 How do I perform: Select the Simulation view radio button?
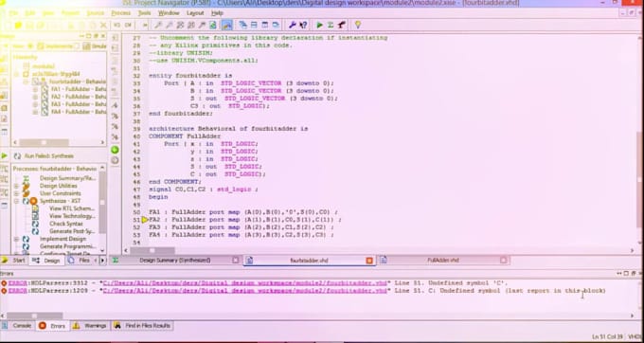click(77, 46)
